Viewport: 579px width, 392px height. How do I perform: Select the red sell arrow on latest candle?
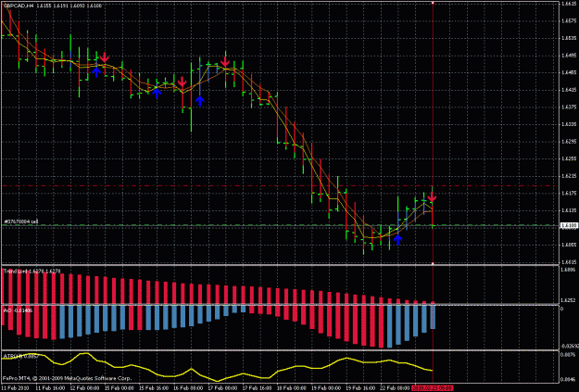tap(432, 196)
